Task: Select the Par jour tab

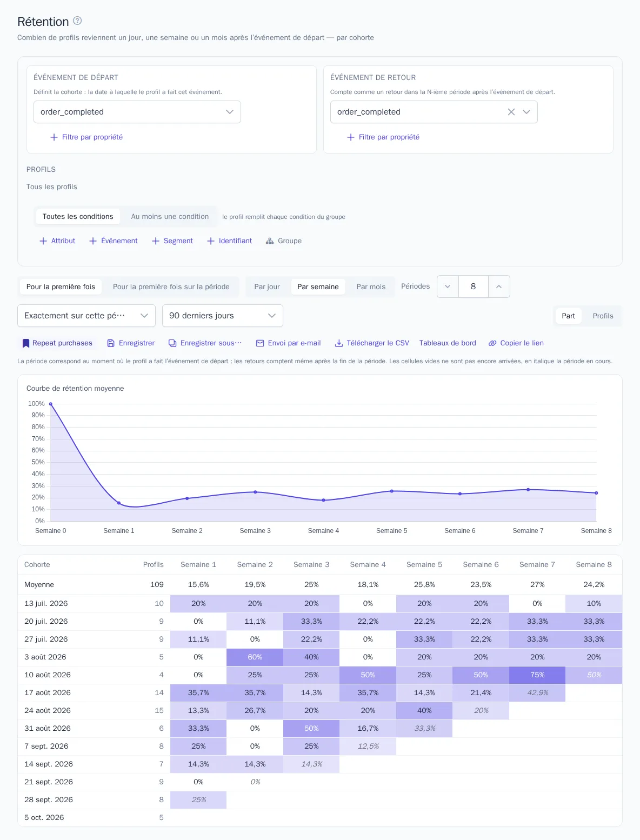Action: (267, 287)
